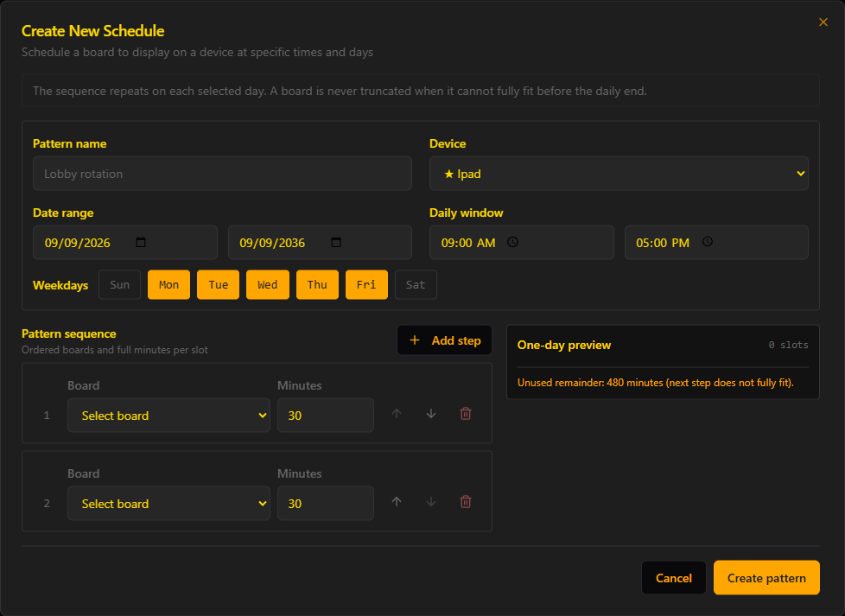Toggle the Sun weekday

(x=119, y=284)
